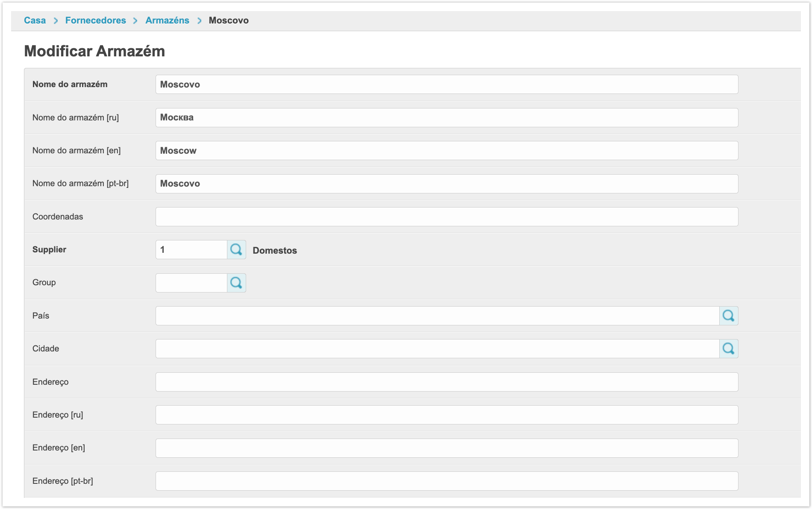Focus the Supplier ID input box
This screenshot has width=812, height=509.
tap(191, 250)
